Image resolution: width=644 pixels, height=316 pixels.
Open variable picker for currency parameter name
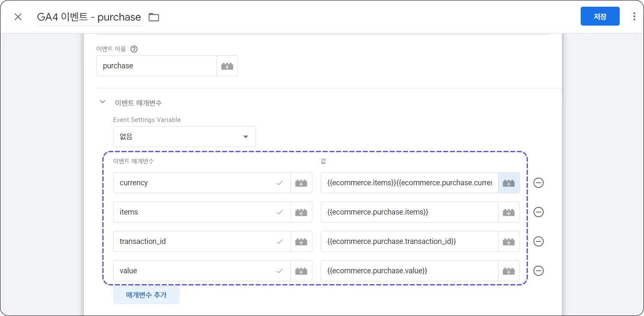pos(301,183)
